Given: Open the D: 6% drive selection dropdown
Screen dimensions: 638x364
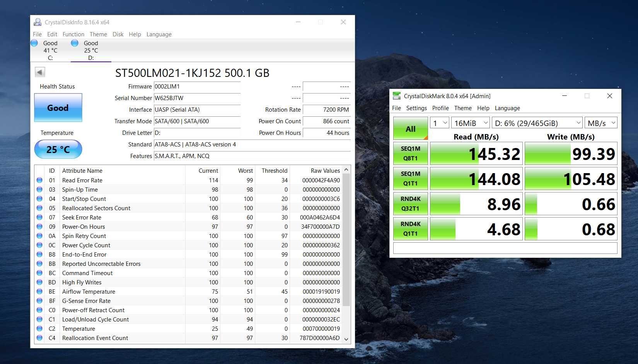Looking at the screenshot, I should point(537,123).
